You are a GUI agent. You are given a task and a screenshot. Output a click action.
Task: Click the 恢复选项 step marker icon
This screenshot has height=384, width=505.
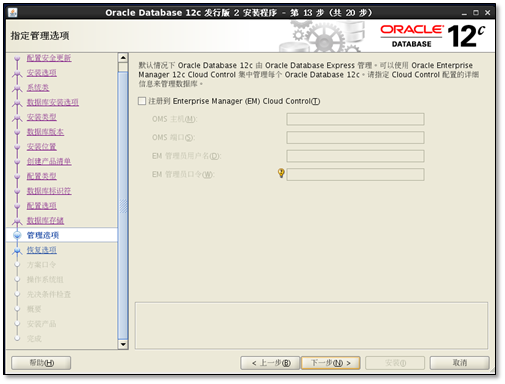(x=17, y=250)
